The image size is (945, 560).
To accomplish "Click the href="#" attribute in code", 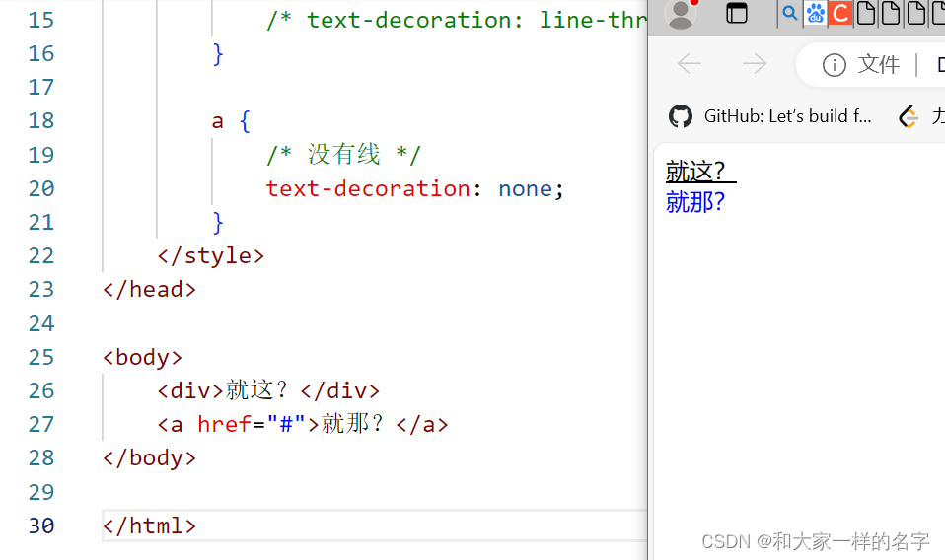I will click(x=252, y=425).
